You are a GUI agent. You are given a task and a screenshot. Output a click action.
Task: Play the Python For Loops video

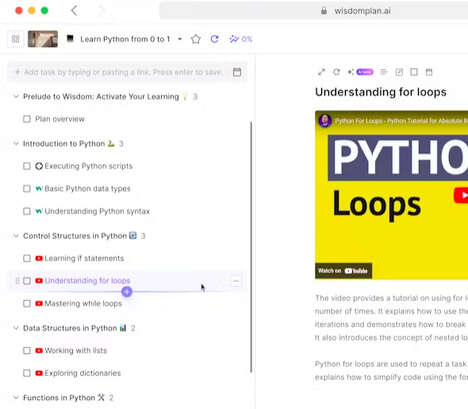[x=461, y=195]
